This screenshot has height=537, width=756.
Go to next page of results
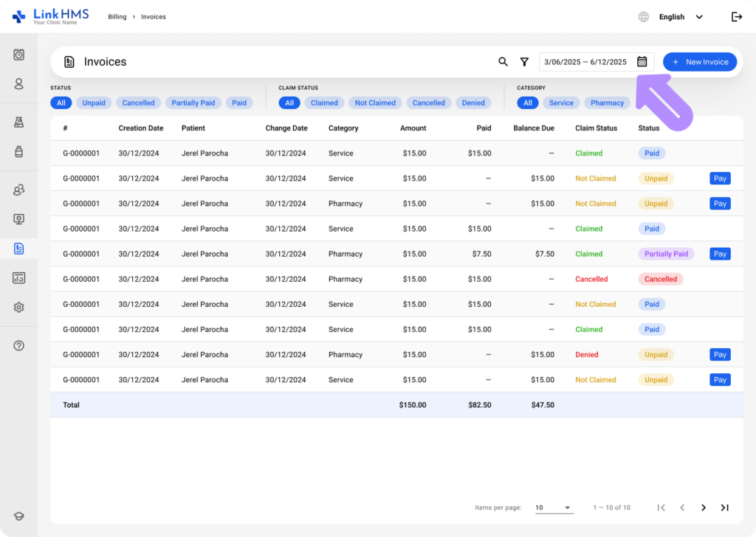coord(704,507)
